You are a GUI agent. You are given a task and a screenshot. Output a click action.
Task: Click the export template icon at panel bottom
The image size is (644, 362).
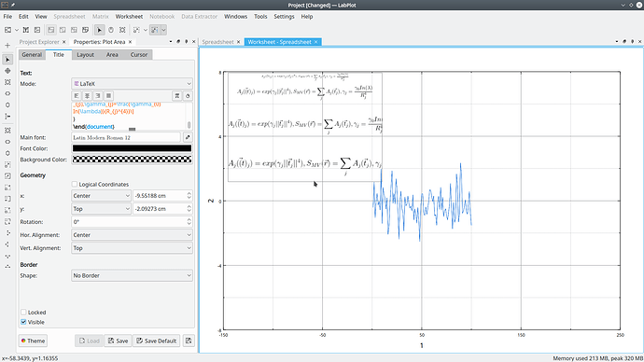(189, 341)
